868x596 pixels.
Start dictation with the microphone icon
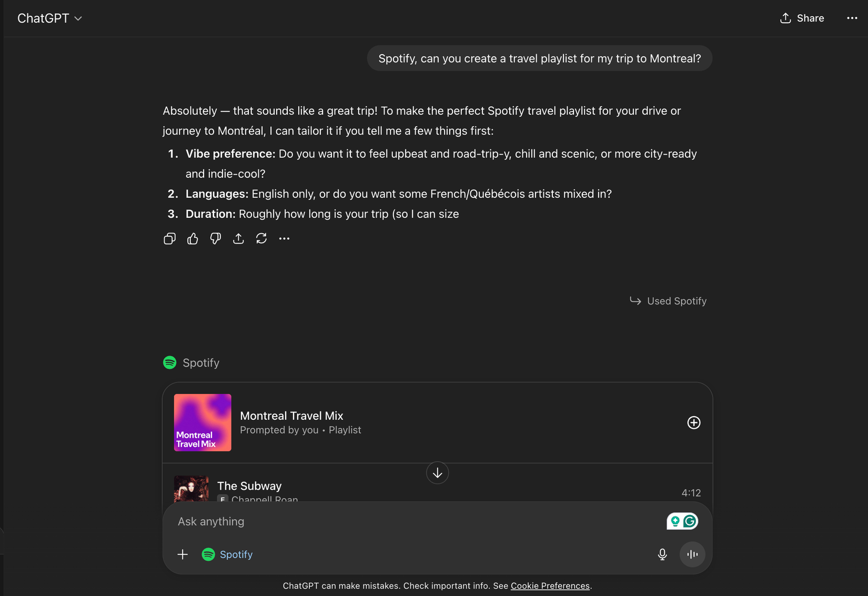pos(662,554)
